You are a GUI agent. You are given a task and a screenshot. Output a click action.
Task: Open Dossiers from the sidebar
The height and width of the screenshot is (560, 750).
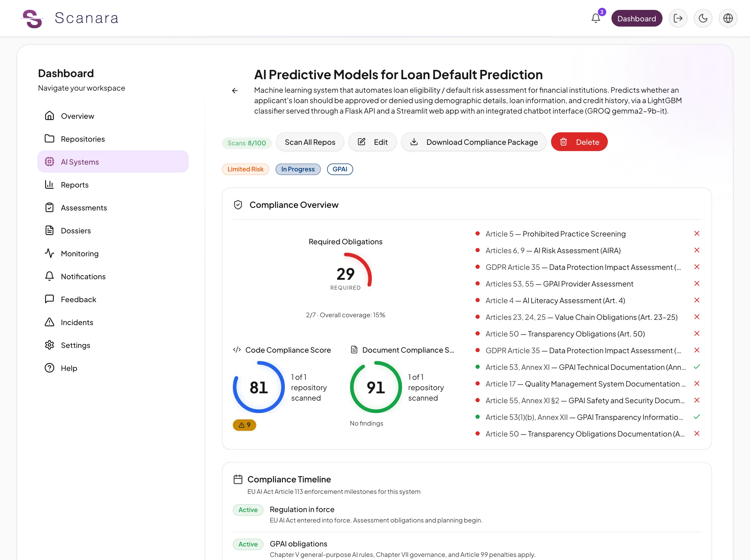pyautogui.click(x=113, y=231)
